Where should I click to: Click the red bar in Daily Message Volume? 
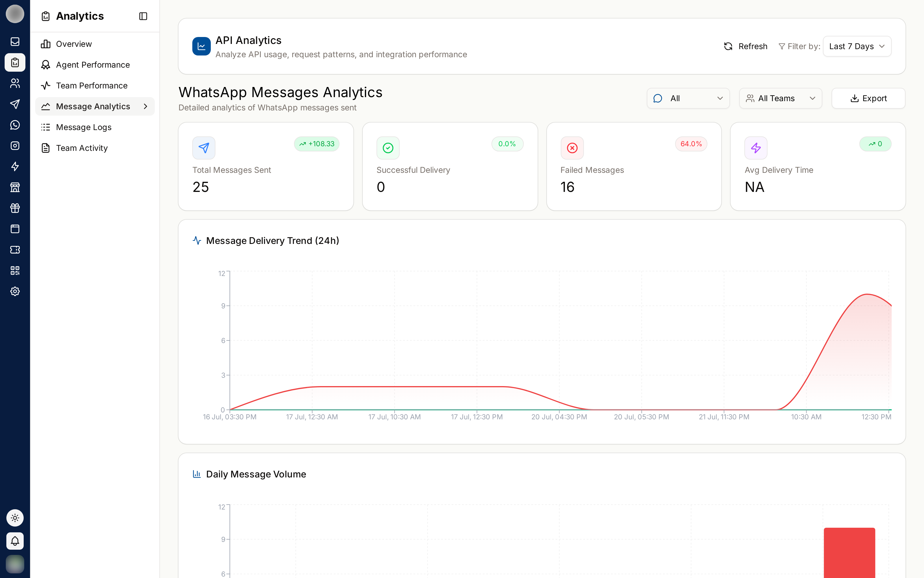[849, 552]
